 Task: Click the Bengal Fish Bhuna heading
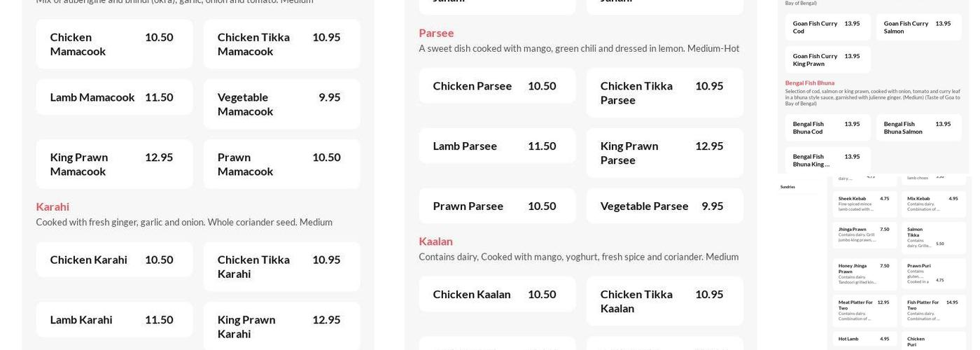pos(809,83)
